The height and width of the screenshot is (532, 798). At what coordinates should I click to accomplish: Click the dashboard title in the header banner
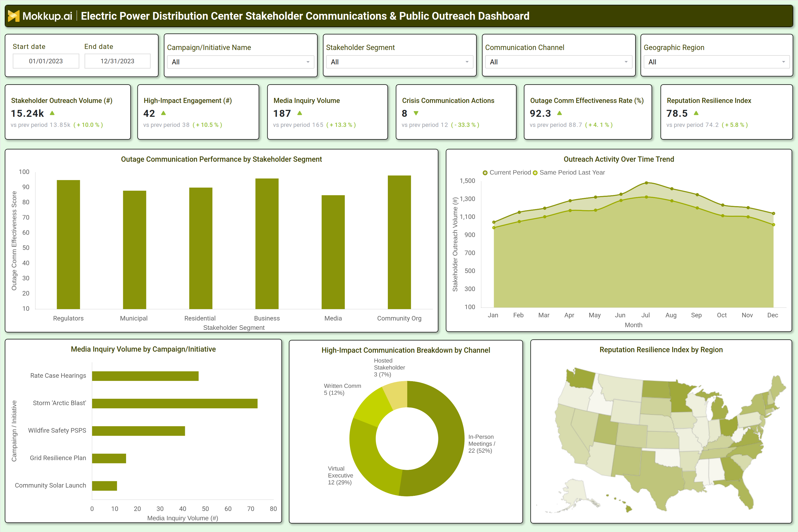tap(305, 16)
